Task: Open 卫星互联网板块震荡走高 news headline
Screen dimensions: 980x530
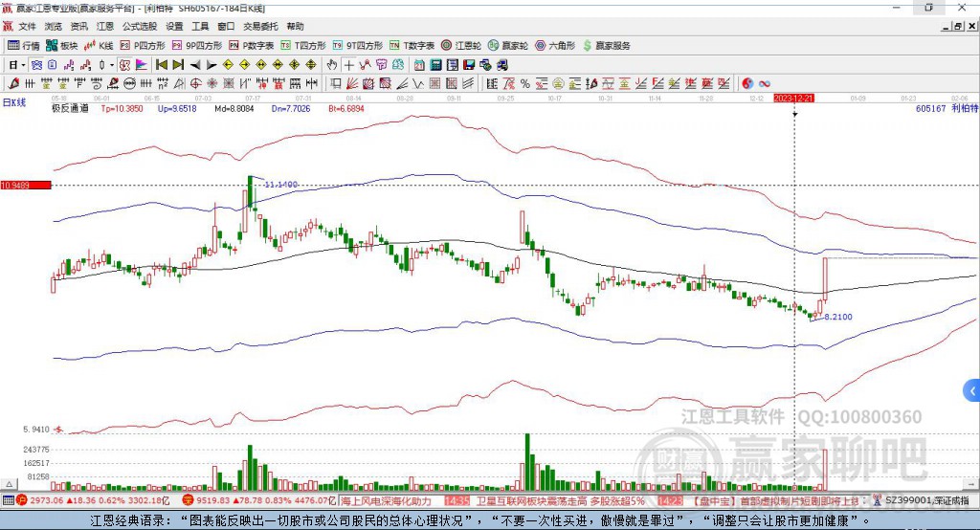Action: 561,500
